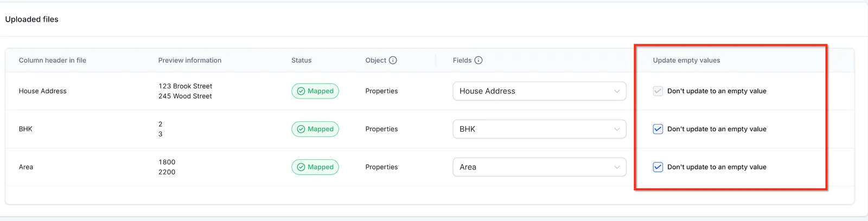Image resolution: width=868 pixels, height=221 pixels.
Task: Click the Update empty values column header
Action: coord(686,60)
